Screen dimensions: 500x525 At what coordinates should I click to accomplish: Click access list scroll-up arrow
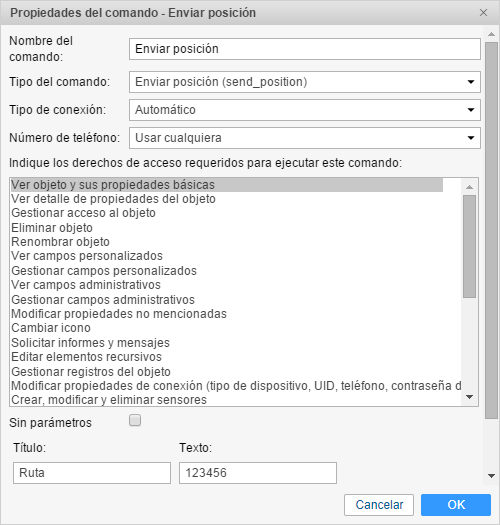[470, 187]
